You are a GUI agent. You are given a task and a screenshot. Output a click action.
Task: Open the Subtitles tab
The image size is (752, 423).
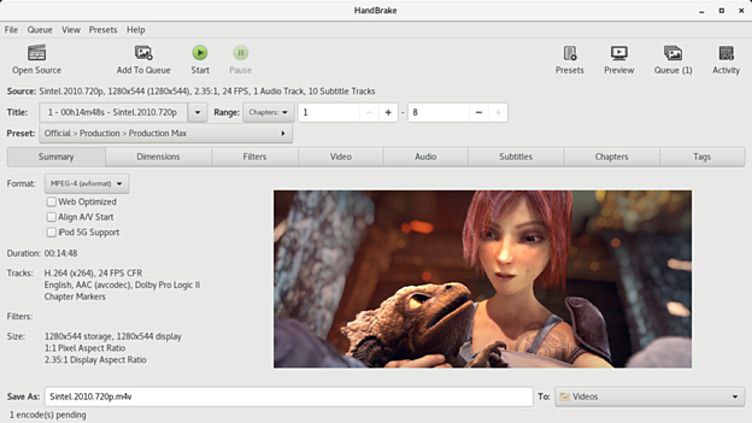pos(515,157)
